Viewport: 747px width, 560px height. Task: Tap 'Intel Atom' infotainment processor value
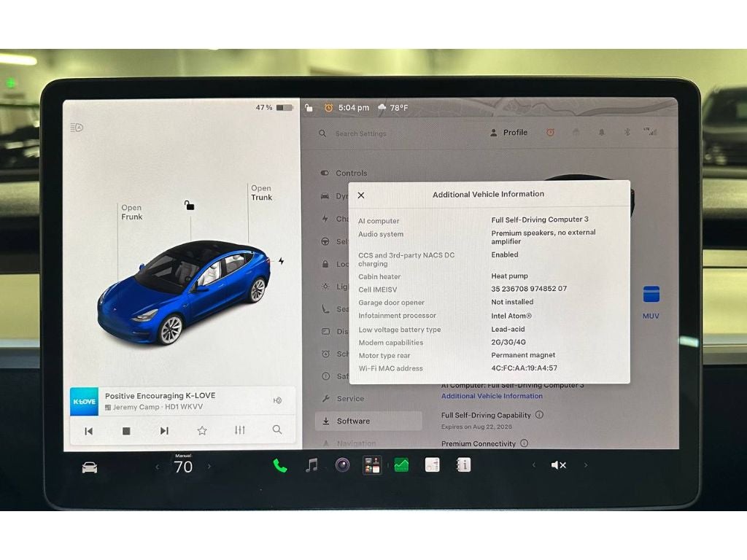tap(511, 316)
